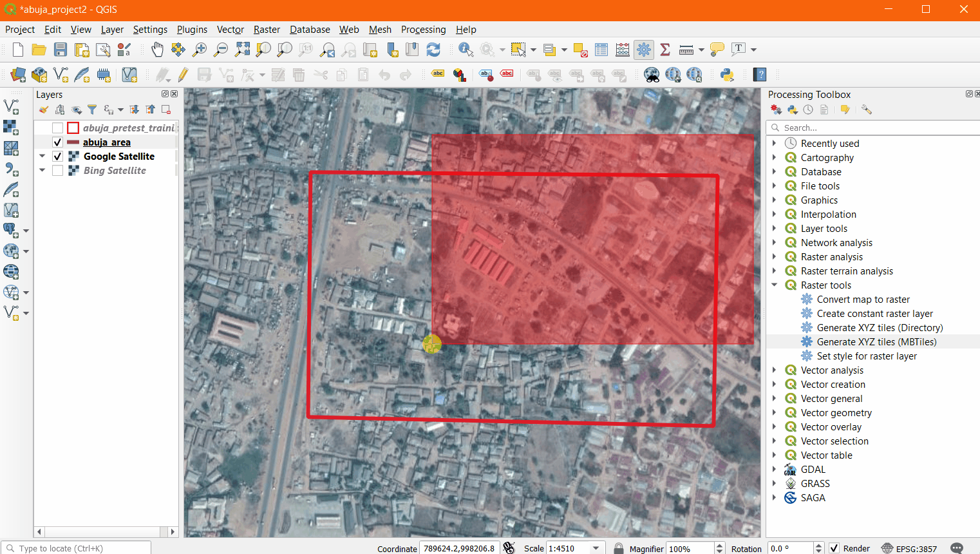Toggle the Render checkbox in status bar
Image resolution: width=980 pixels, height=554 pixels.
[834, 548]
